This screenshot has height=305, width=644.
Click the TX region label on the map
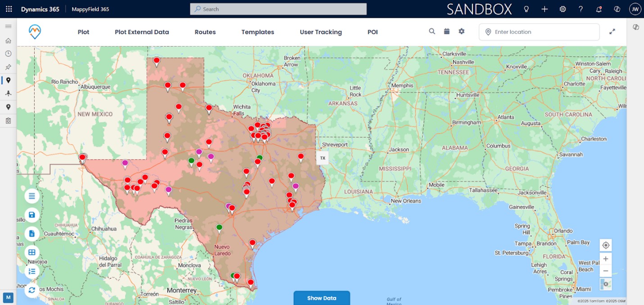click(322, 158)
